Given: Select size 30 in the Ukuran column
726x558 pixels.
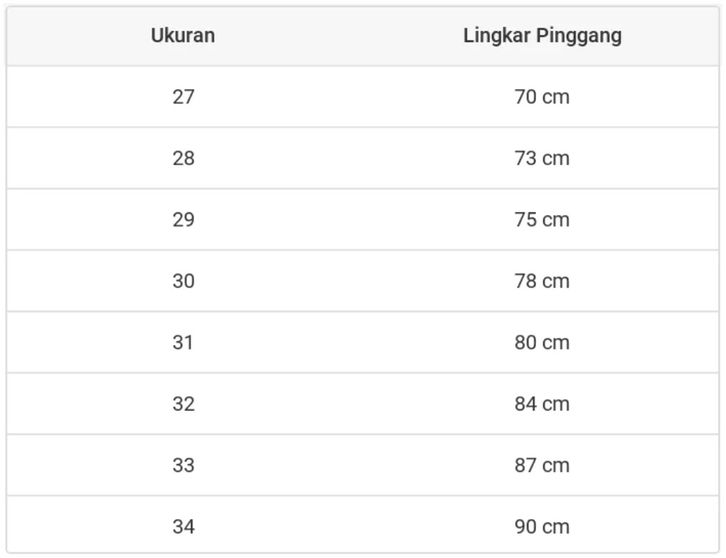Looking at the screenshot, I should tap(183, 281).
